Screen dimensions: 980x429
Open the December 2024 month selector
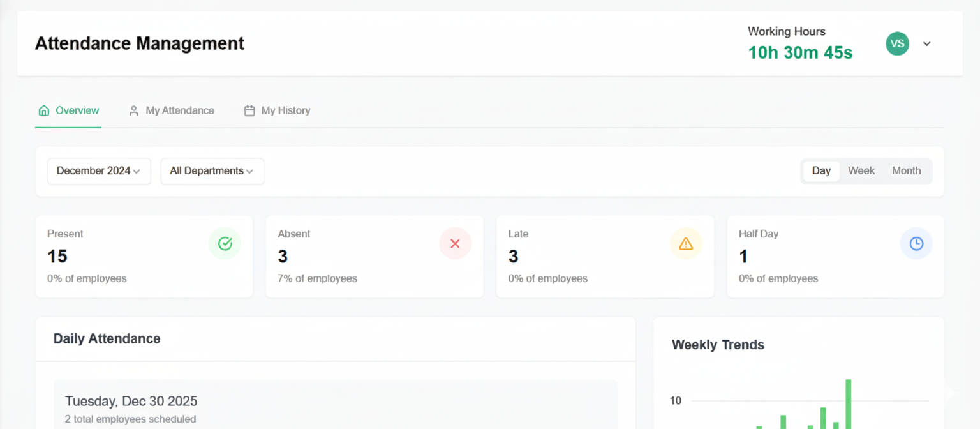click(x=98, y=170)
